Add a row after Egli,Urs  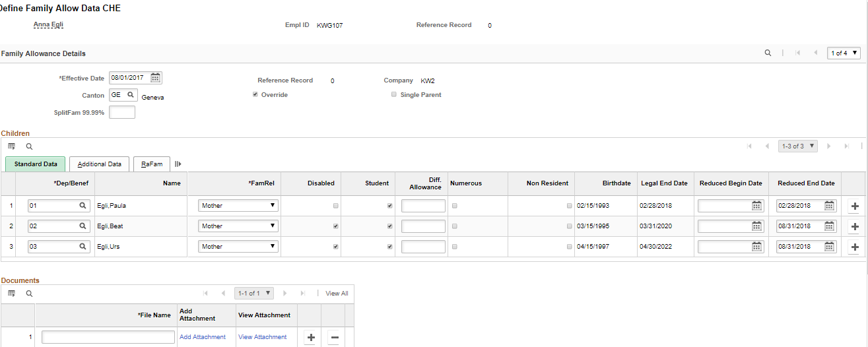[855, 247]
